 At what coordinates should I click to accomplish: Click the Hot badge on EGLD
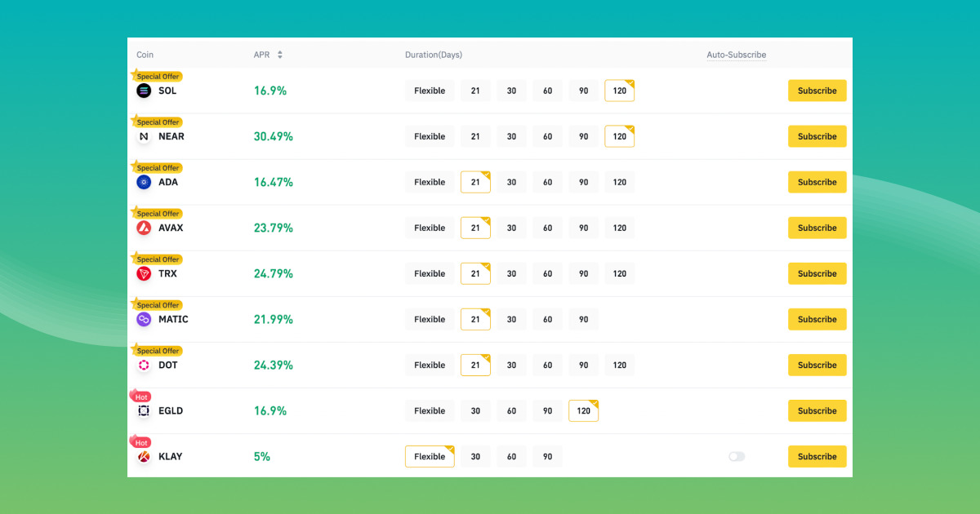(140, 397)
